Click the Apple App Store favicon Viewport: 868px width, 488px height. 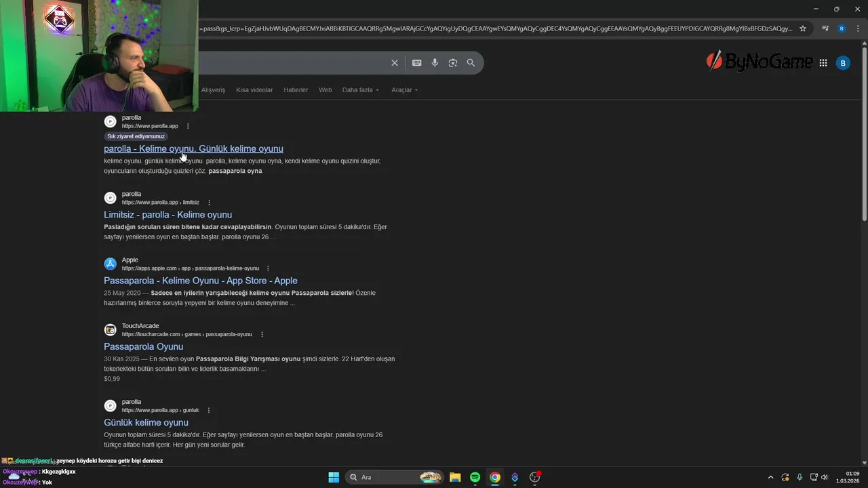click(x=110, y=264)
